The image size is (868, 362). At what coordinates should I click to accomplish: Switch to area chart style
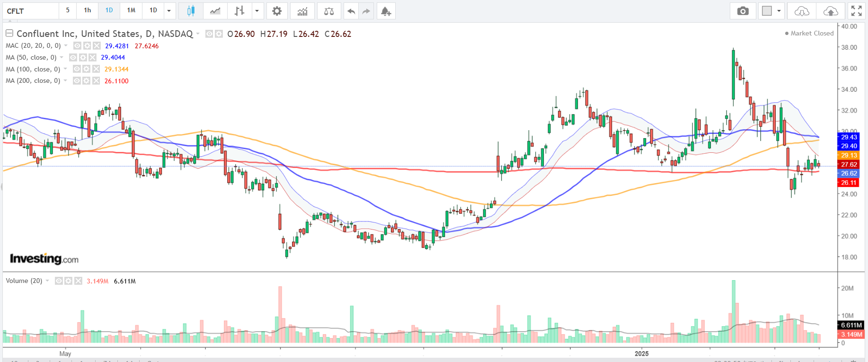point(215,11)
